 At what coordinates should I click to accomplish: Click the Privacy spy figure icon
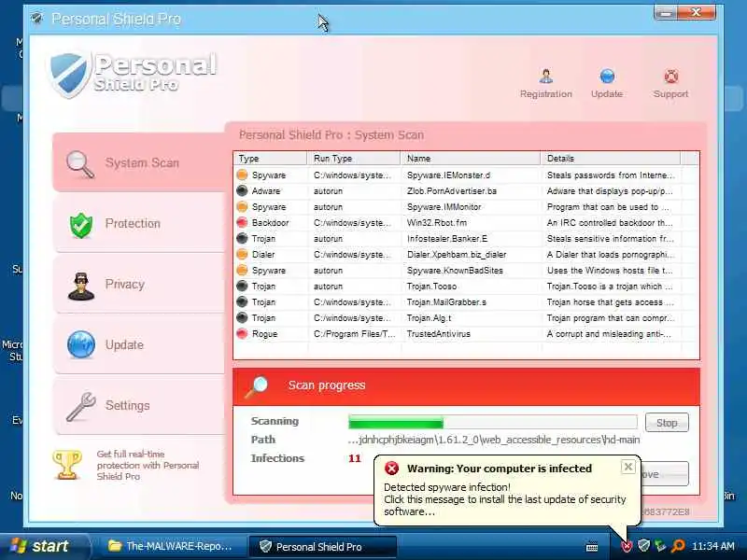point(80,286)
